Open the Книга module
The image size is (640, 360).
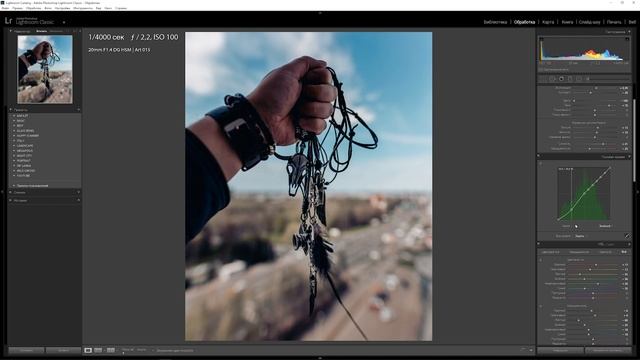pos(567,22)
